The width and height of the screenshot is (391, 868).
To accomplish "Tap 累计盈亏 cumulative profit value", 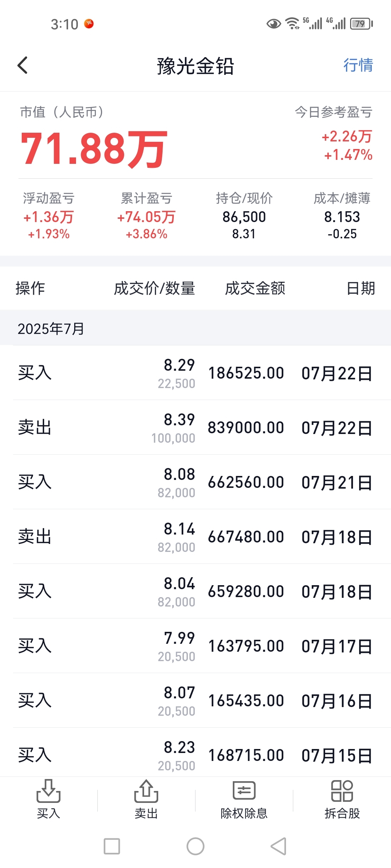I will pyautogui.click(x=146, y=217).
